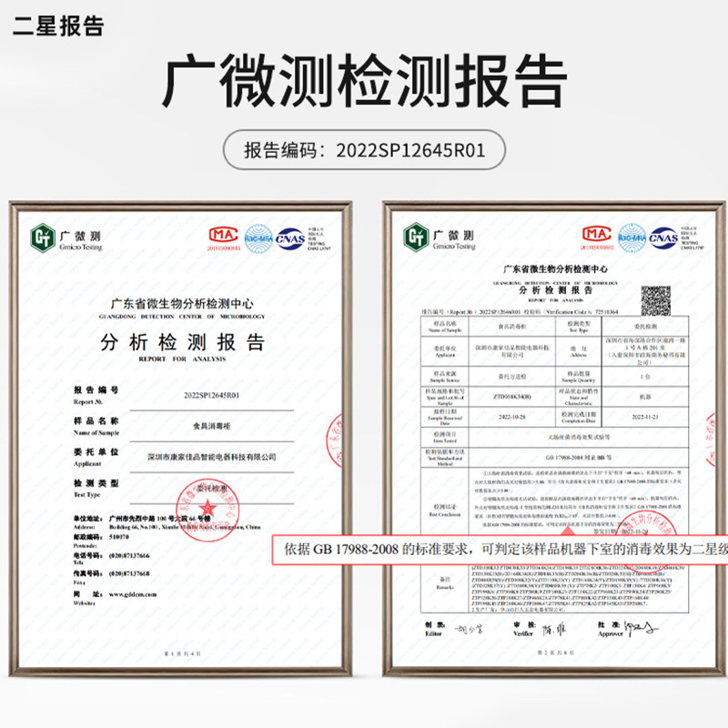Click the completion date 2022-11-21
The image size is (728, 728).
tap(645, 417)
